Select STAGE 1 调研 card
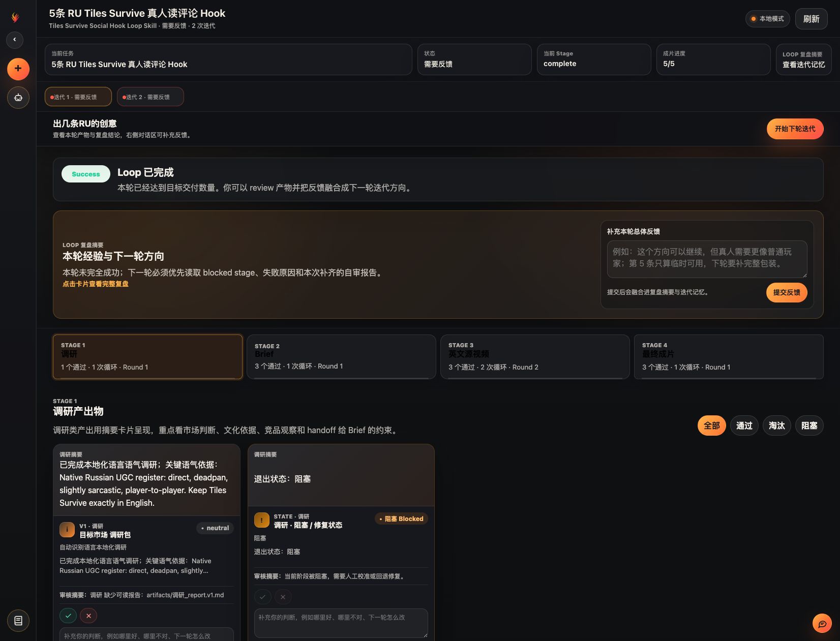Viewport: 840px width, 641px height. 147,357
